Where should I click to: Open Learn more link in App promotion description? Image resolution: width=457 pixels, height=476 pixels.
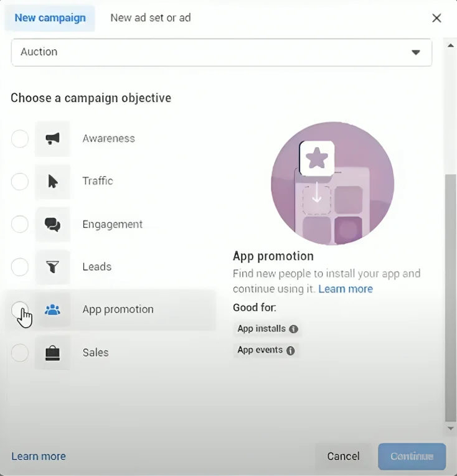(x=346, y=289)
